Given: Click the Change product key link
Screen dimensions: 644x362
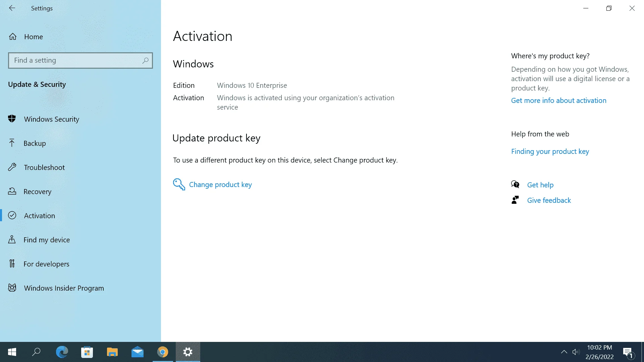Looking at the screenshot, I should point(220,185).
